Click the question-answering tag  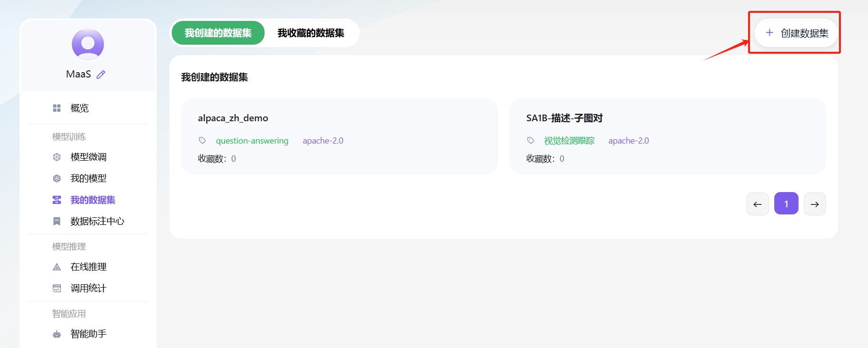[x=252, y=141]
